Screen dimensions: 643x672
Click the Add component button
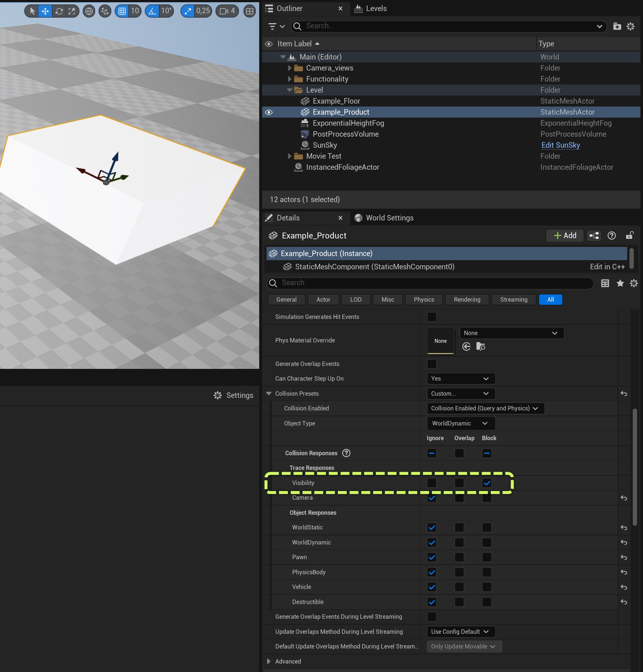pyautogui.click(x=565, y=236)
